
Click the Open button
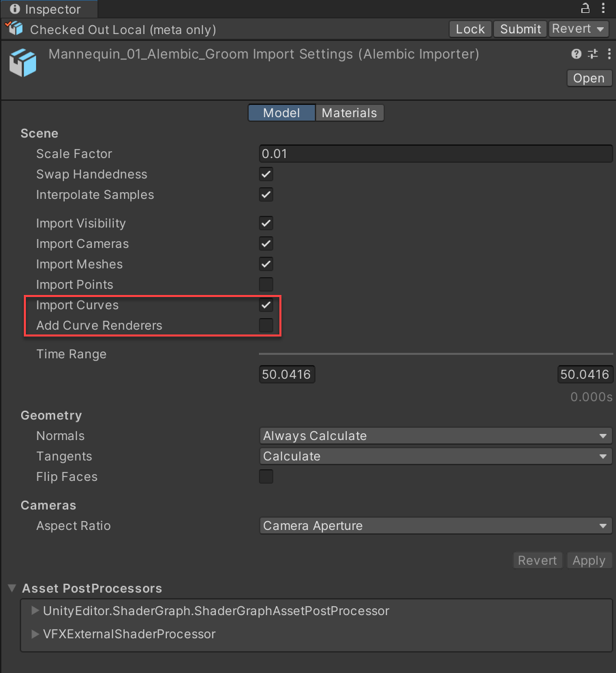pyautogui.click(x=588, y=78)
